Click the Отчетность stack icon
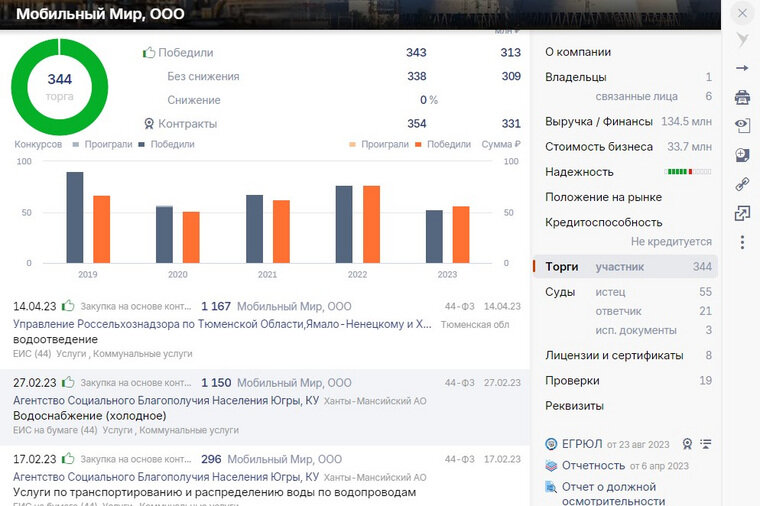760x506 pixels. pyautogui.click(x=551, y=466)
